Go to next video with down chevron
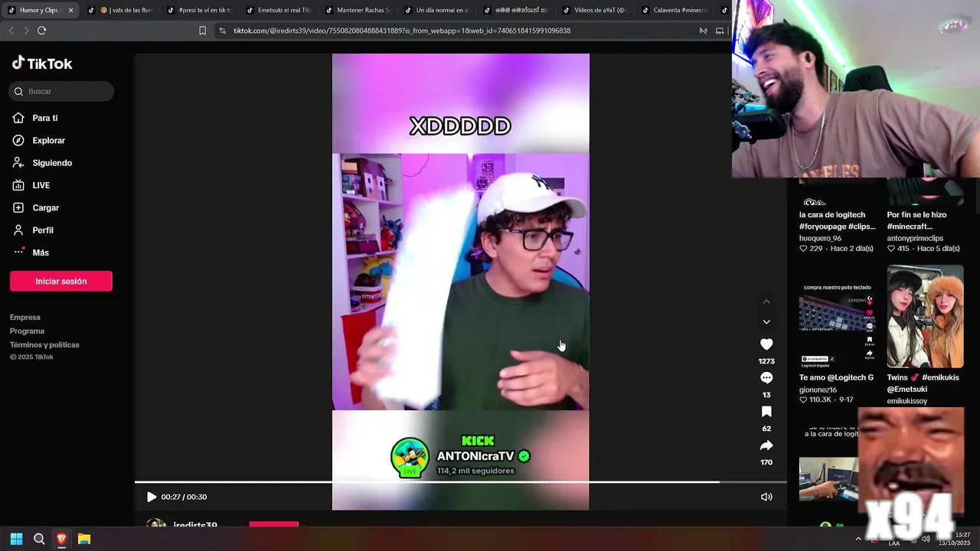The image size is (980, 551). [766, 321]
